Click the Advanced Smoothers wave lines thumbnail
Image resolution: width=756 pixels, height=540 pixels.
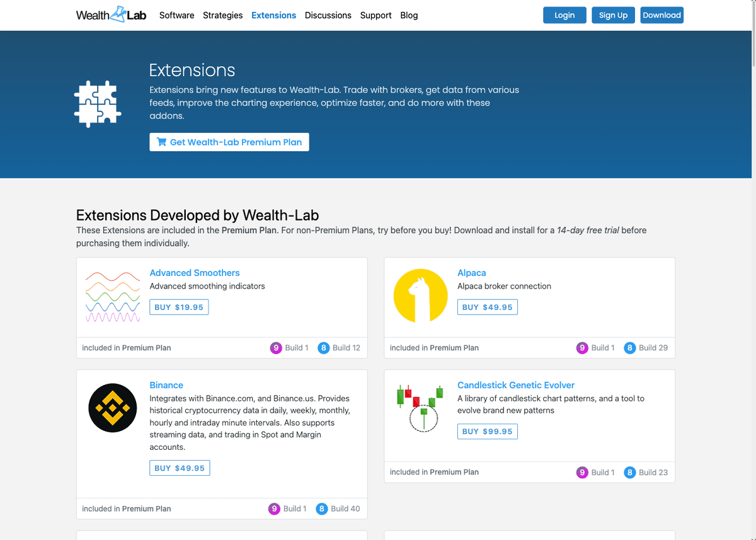click(x=113, y=297)
